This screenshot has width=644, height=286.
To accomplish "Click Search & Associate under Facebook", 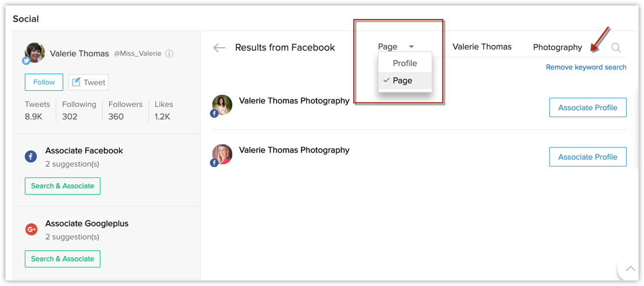I will (63, 186).
